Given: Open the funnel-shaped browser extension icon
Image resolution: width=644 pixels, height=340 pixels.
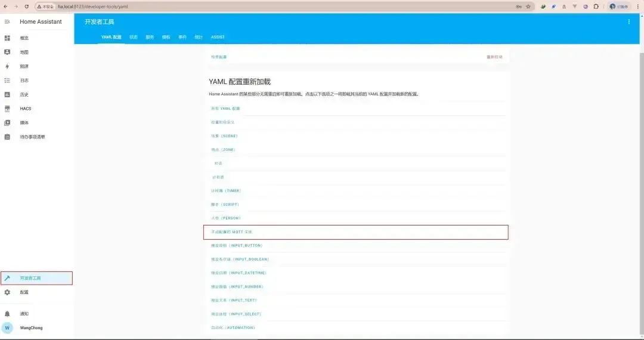Looking at the screenshot, I should [x=575, y=7].
